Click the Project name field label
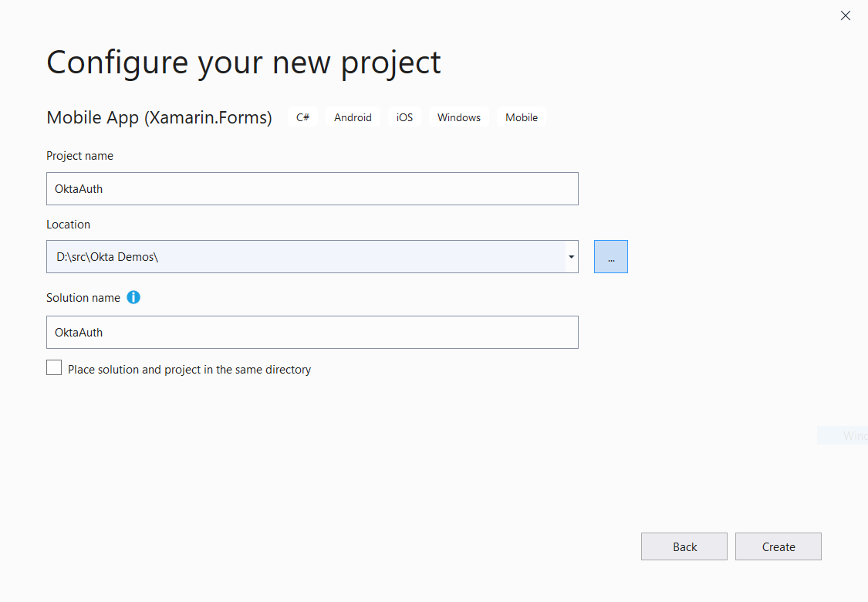The width and height of the screenshot is (868, 602). [79, 156]
